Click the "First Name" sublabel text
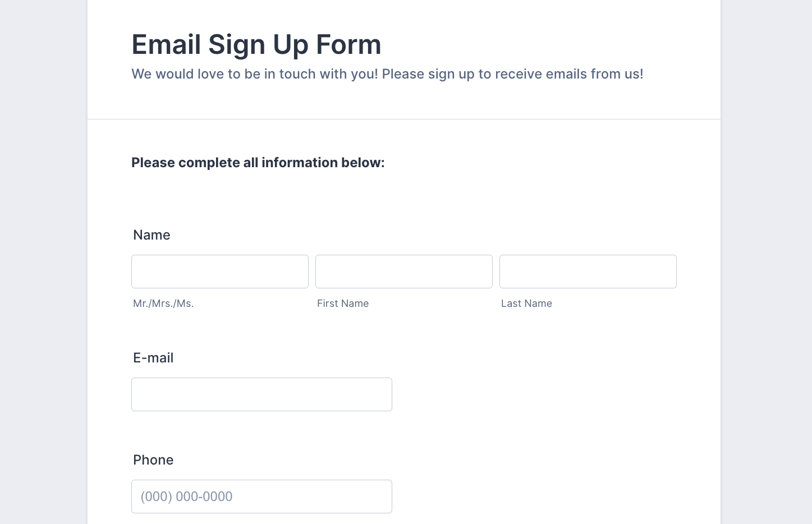Viewport: 812px width, 524px height. (343, 304)
